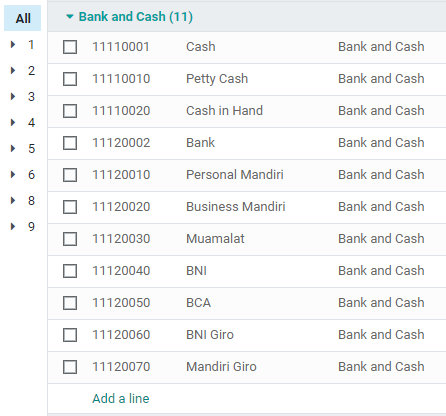This screenshot has height=416, width=446.
Task: Select the BCA row checkbox
Action: point(70,303)
